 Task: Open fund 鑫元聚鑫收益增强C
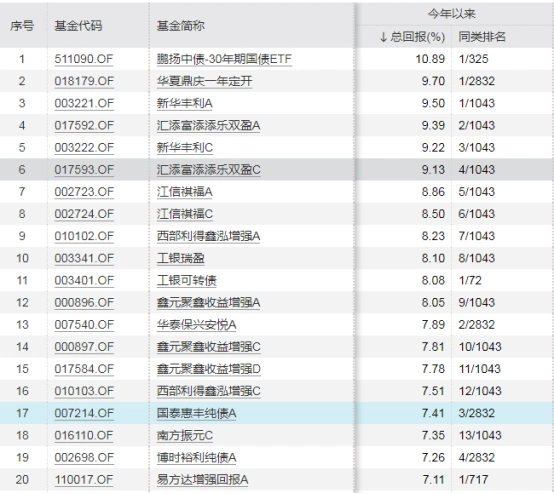[x=209, y=347]
